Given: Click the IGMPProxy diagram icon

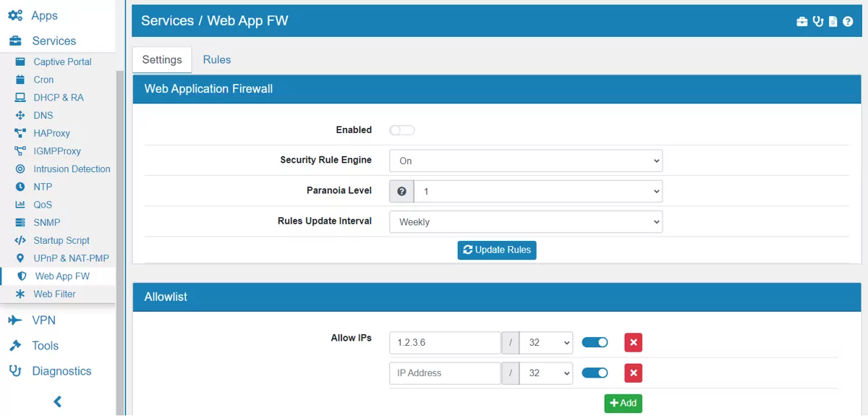Looking at the screenshot, I should (20, 151).
